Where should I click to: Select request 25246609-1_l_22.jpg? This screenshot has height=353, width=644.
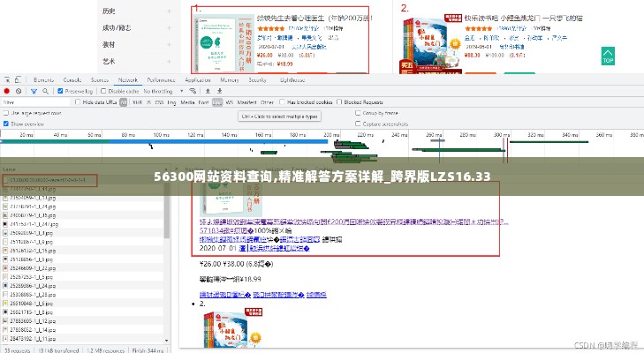pos(33,268)
